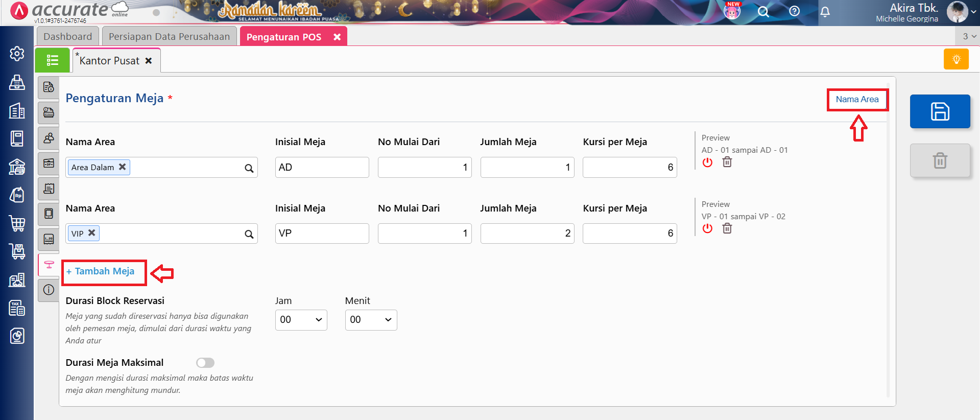Image resolution: width=980 pixels, height=420 pixels.
Task: Click the blue save floppy disk button
Action: 940,111
